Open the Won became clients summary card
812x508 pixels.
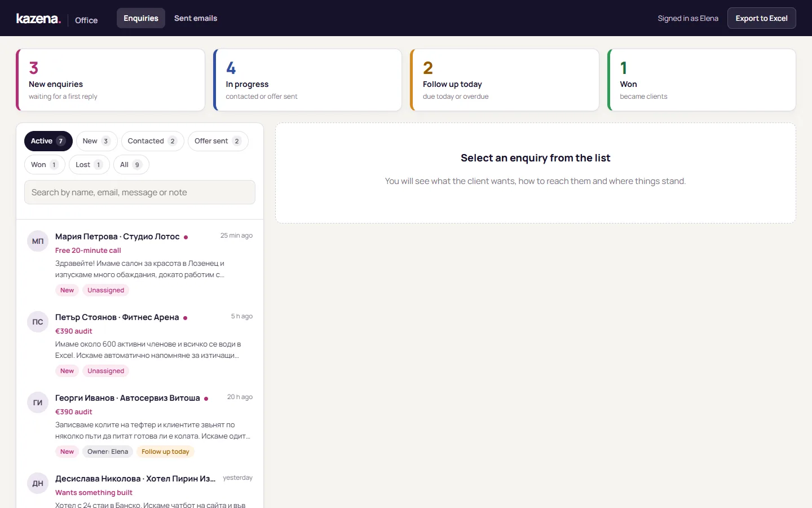701,80
